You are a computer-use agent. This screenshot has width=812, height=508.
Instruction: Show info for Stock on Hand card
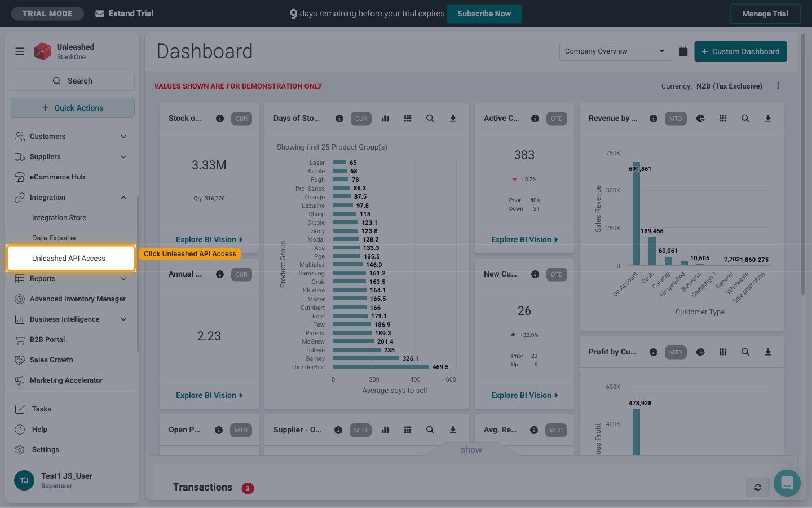[220, 119]
